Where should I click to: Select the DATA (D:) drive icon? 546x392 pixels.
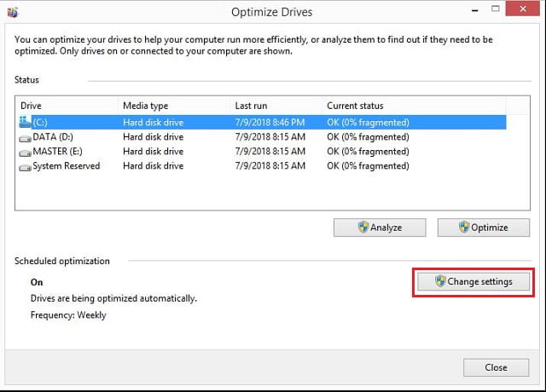[25, 138]
